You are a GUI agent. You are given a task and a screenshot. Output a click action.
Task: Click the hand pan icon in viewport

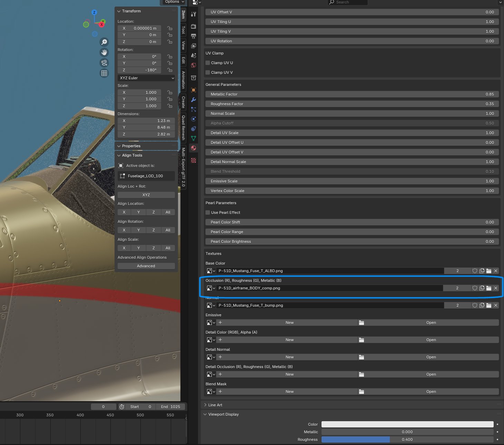coord(104,52)
